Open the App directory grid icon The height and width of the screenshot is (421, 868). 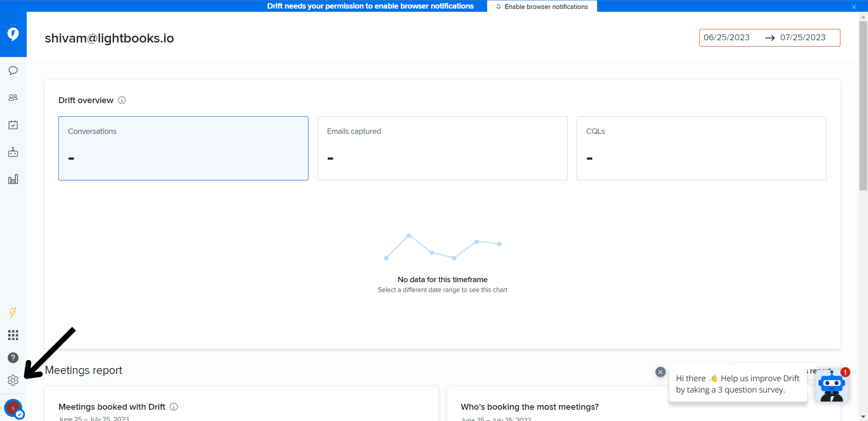(x=13, y=335)
